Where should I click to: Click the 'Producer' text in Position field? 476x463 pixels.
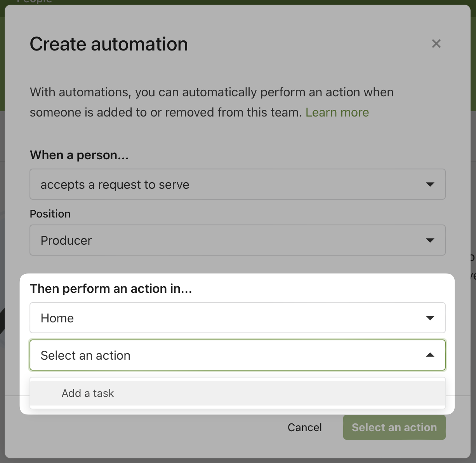[66, 240]
